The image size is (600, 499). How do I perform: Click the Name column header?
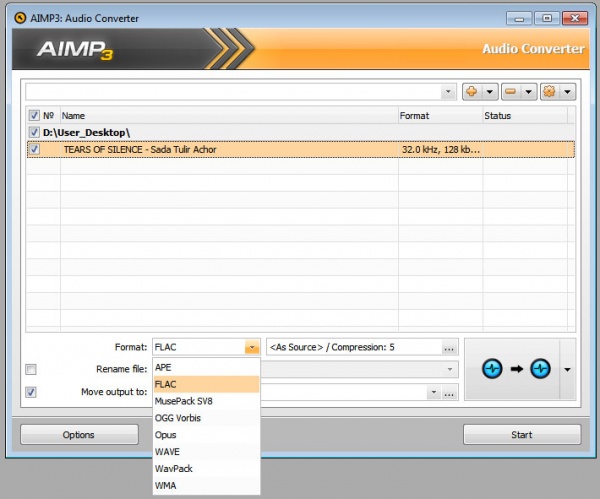coord(229,116)
